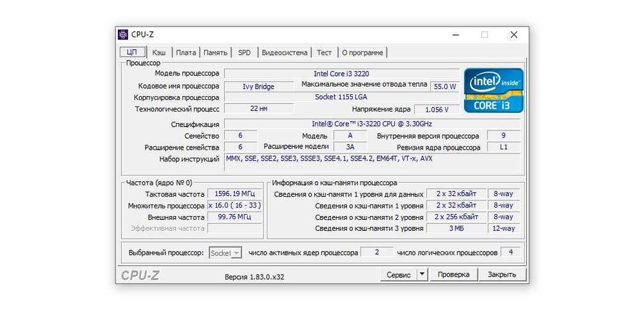Click the 12-way L3 associativity value
The width and height of the screenshot is (644, 316).
504,228
